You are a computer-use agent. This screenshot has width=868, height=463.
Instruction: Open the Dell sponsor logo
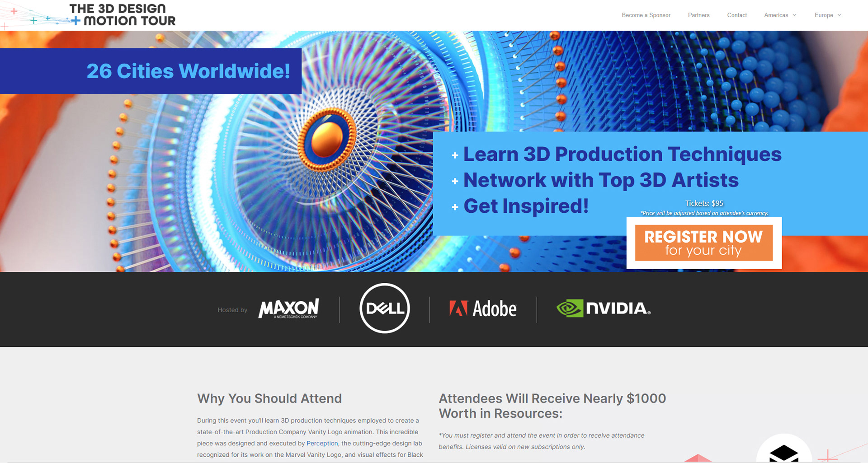click(385, 309)
